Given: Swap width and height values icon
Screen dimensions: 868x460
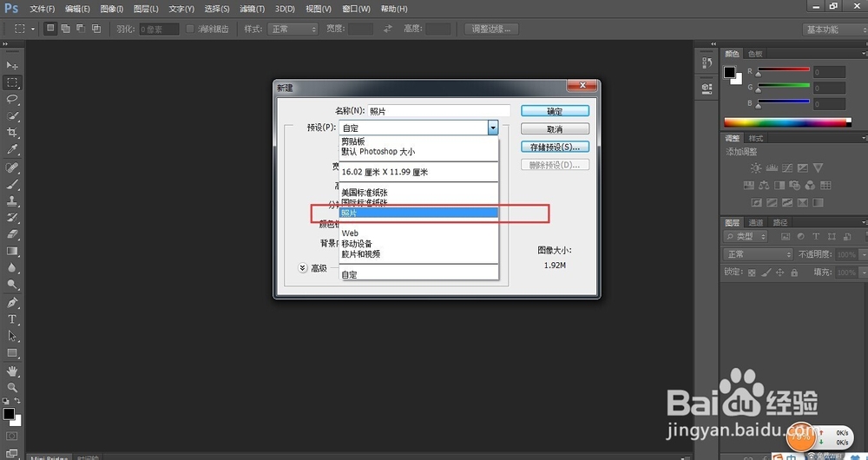Looking at the screenshot, I should pyautogui.click(x=388, y=29).
